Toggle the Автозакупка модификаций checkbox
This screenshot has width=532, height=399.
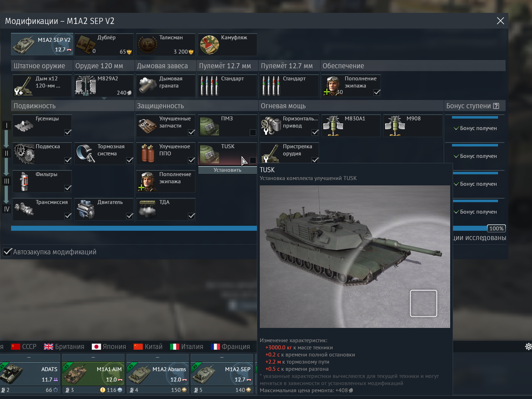(7, 252)
